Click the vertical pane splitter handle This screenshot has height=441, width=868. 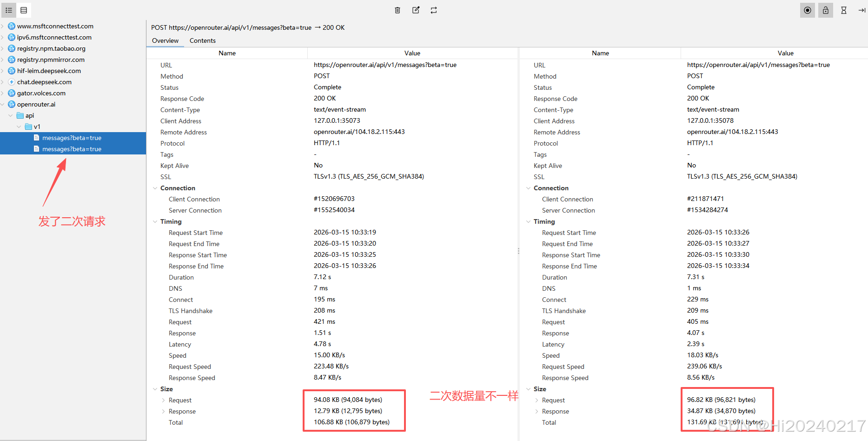[518, 251]
